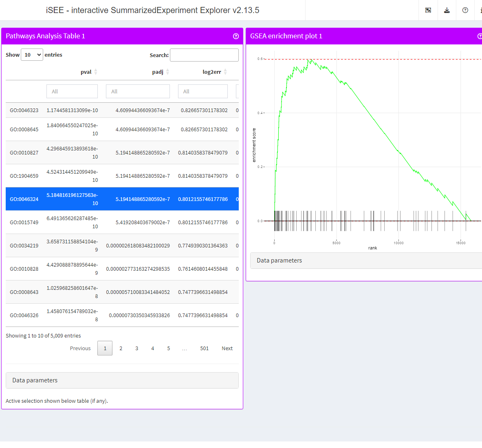Go to page 5 of the table

coord(168,348)
